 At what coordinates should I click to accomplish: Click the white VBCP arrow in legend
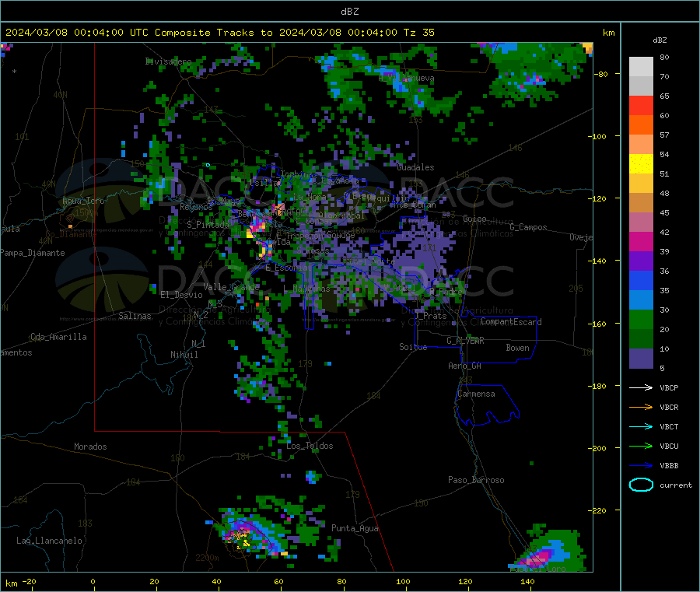point(641,387)
